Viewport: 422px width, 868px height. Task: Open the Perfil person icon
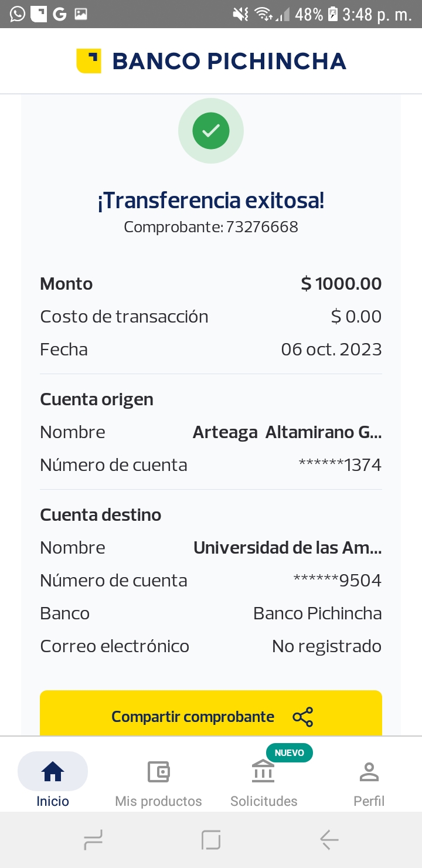click(x=369, y=772)
